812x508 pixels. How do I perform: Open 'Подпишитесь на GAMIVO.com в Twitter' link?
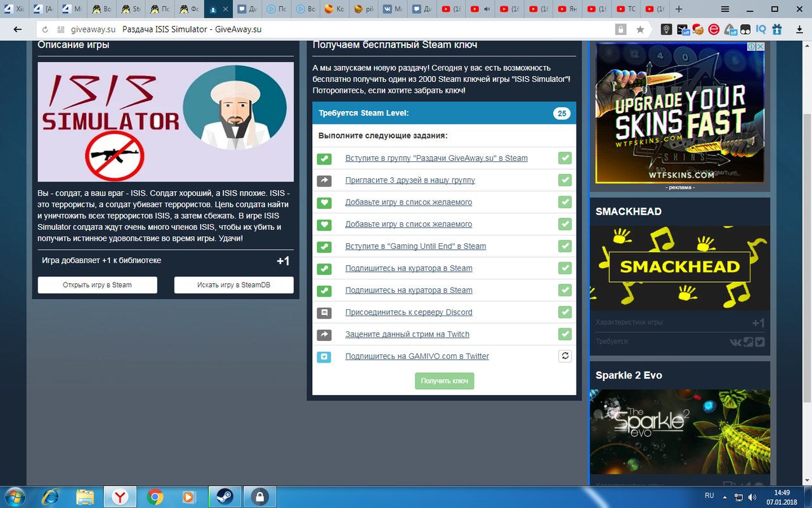click(x=417, y=356)
